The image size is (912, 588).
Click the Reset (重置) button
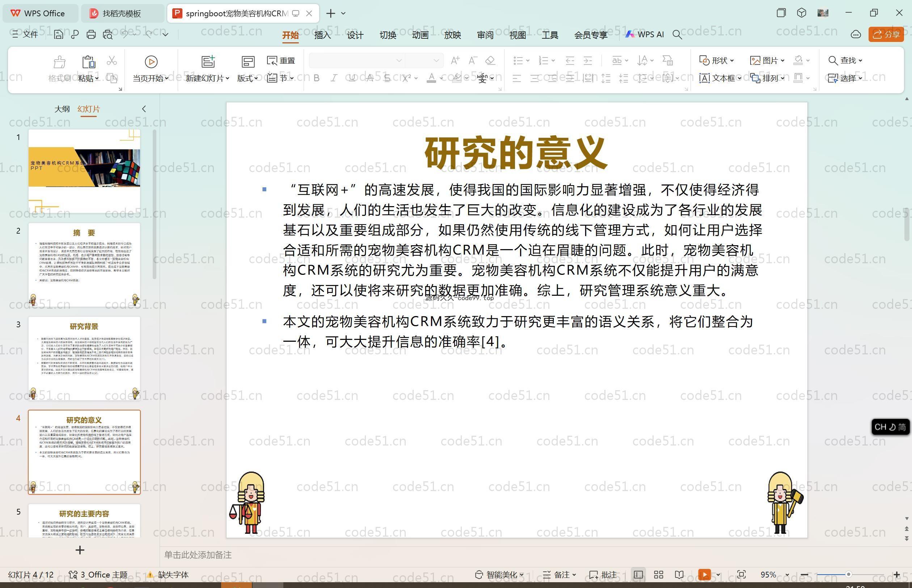click(281, 60)
